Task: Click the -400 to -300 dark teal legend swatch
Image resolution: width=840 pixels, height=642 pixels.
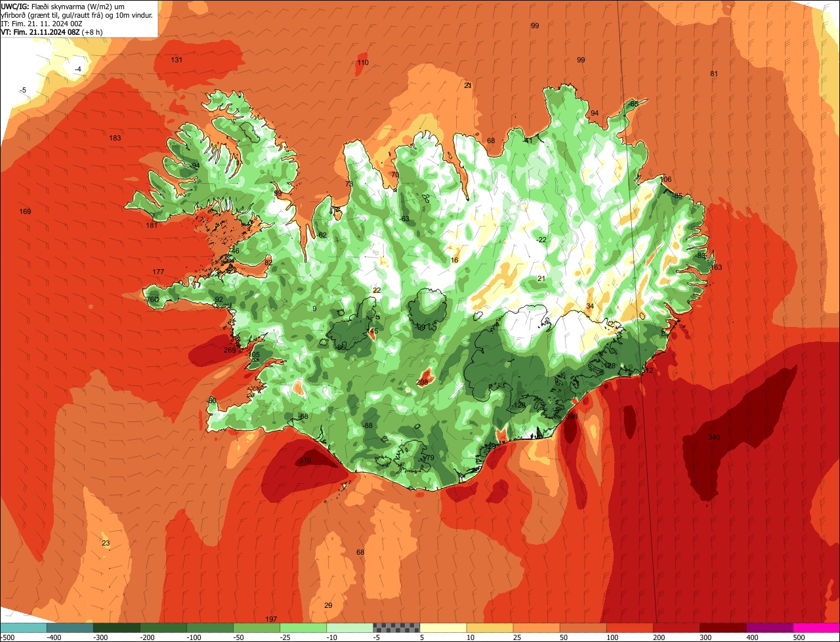Action: tap(70, 628)
